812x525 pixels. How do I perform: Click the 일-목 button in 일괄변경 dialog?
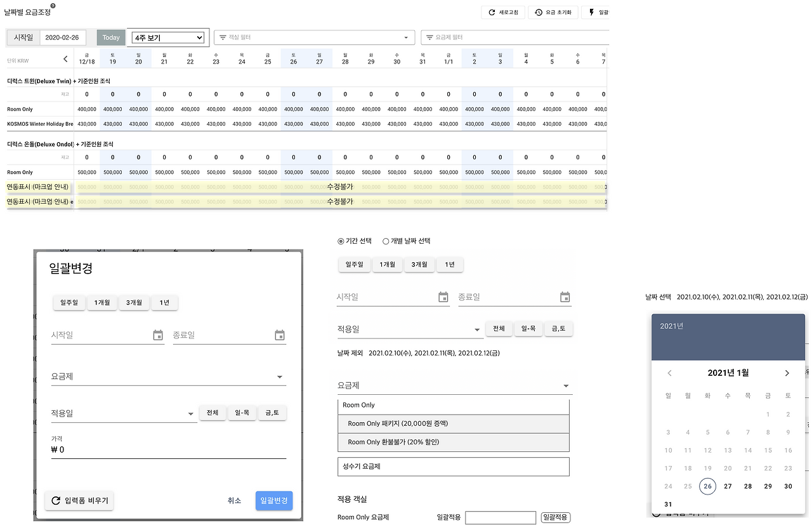pyautogui.click(x=242, y=413)
